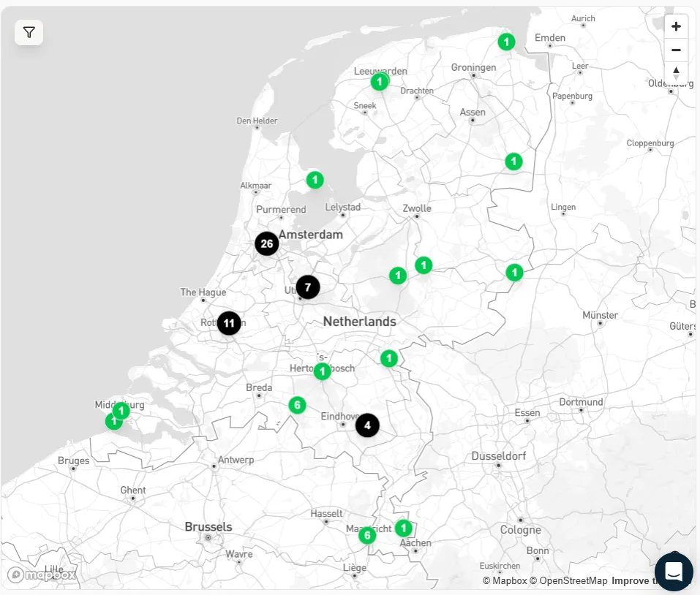700x595 pixels.
Task: Click the Mapbox logo
Action: [42, 575]
